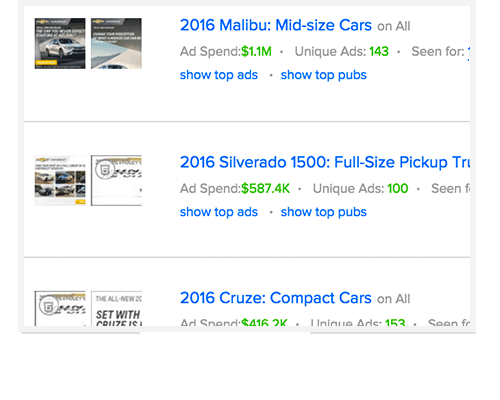Screen dimensions: 500x400
Task: Open the 2016 Cruze: Compact Cars campaign
Action: coord(276,298)
